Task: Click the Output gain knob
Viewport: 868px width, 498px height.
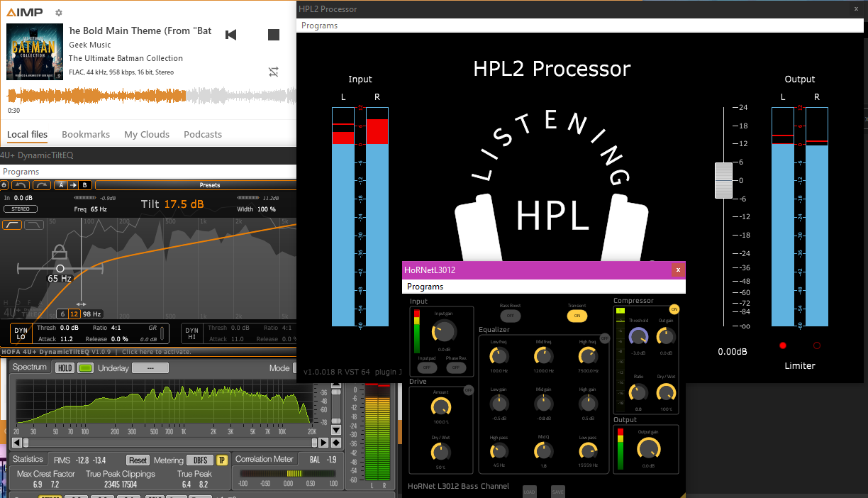Action: (648, 448)
